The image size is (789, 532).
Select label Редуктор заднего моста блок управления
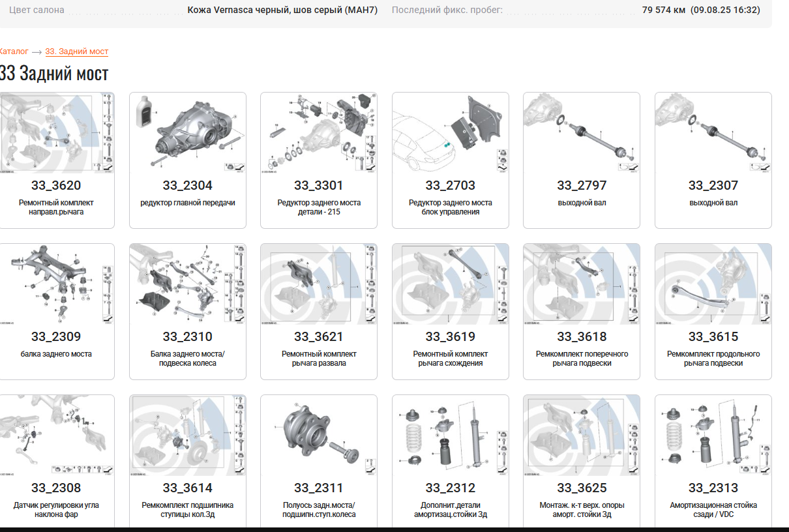click(451, 207)
